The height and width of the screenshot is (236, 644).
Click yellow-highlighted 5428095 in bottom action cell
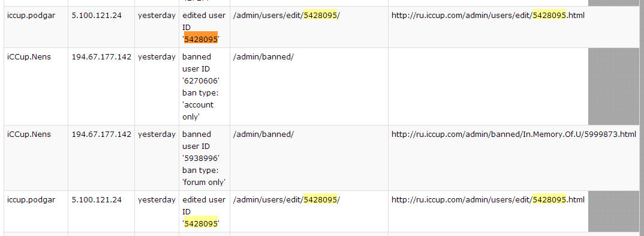point(201,224)
